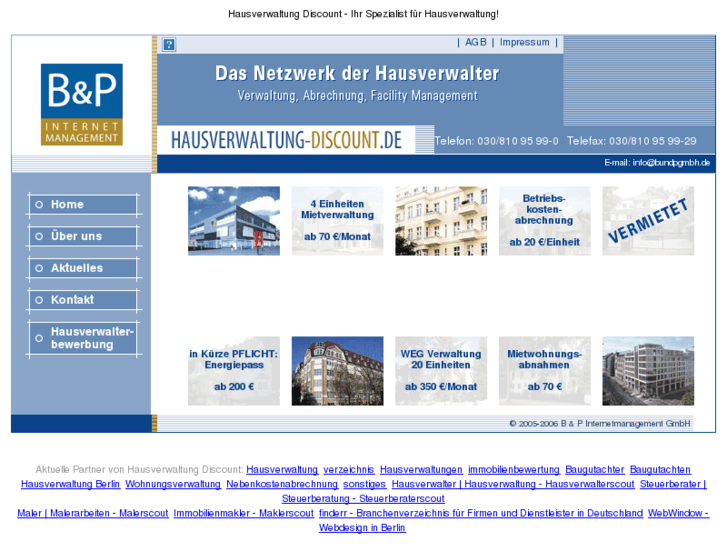The height and width of the screenshot is (545, 727).
Task: Click the B&P Internet Management logo
Action: (x=82, y=104)
